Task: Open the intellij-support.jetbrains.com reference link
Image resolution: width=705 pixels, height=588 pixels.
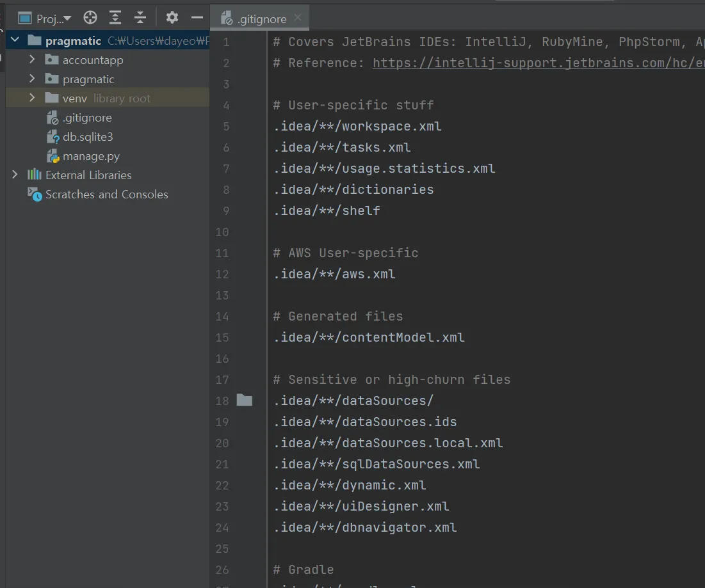Action: (x=539, y=63)
